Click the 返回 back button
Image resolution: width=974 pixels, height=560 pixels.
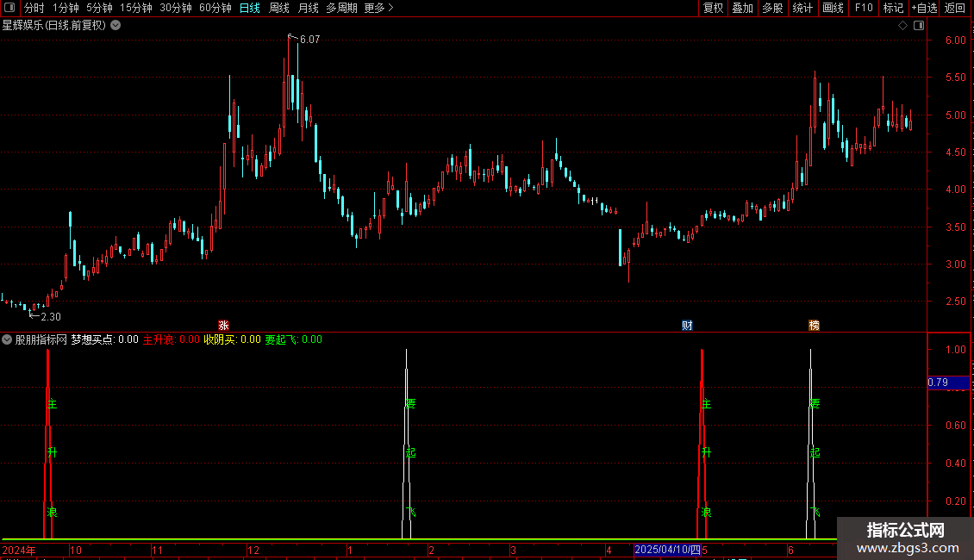[x=955, y=8]
